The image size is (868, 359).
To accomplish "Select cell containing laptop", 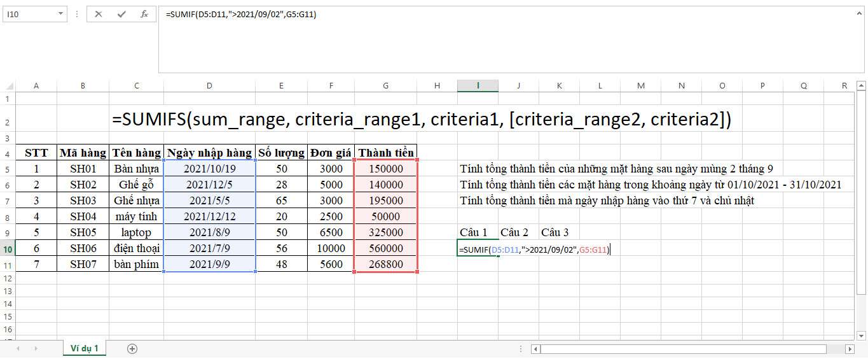I will pos(137,232).
